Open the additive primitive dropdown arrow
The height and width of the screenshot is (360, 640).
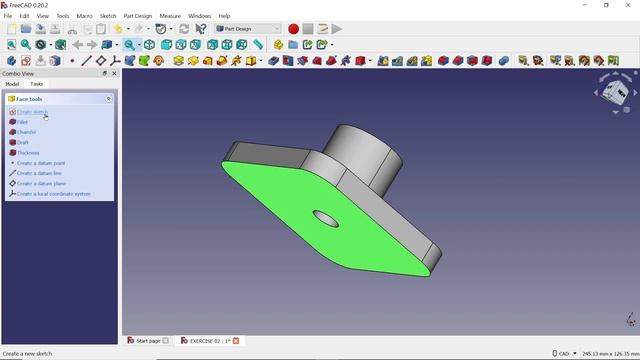[x=261, y=61]
